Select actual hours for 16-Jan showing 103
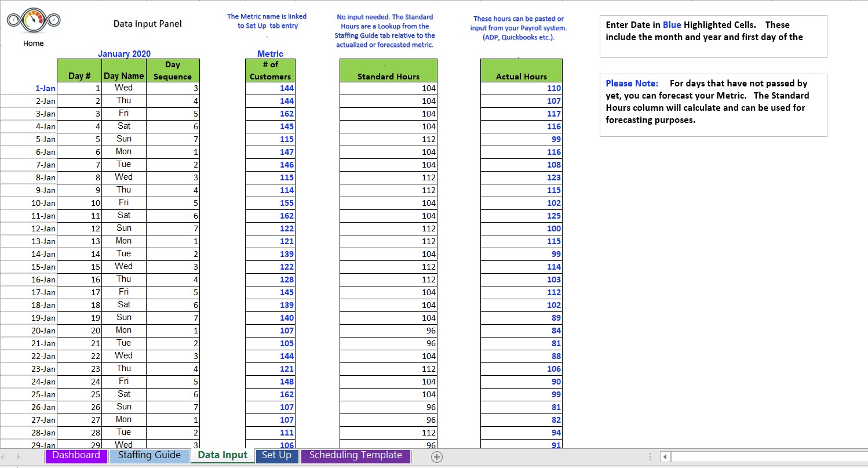Viewport: 868px width, 468px height. 521,280
